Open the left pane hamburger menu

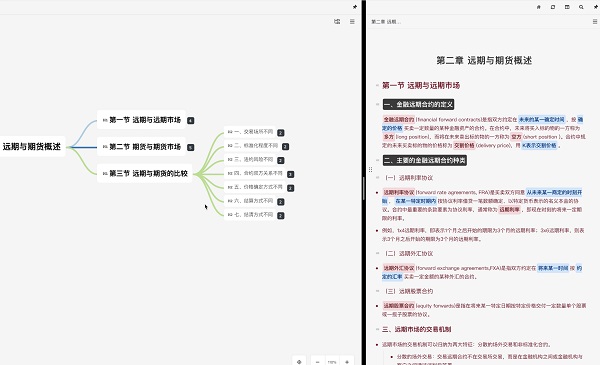pos(352,22)
